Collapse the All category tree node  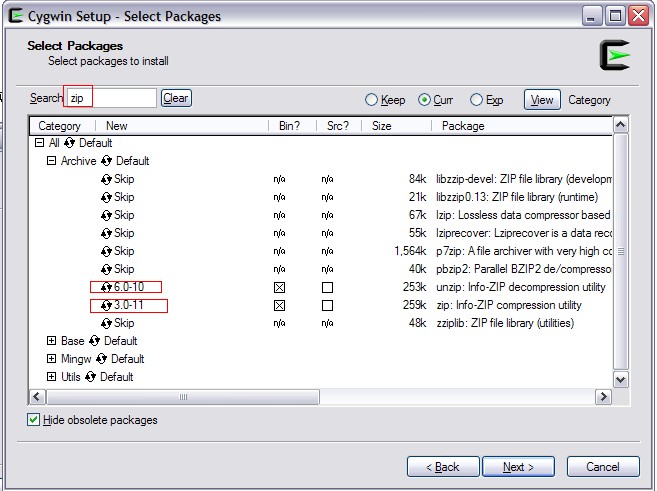pyautogui.click(x=39, y=143)
